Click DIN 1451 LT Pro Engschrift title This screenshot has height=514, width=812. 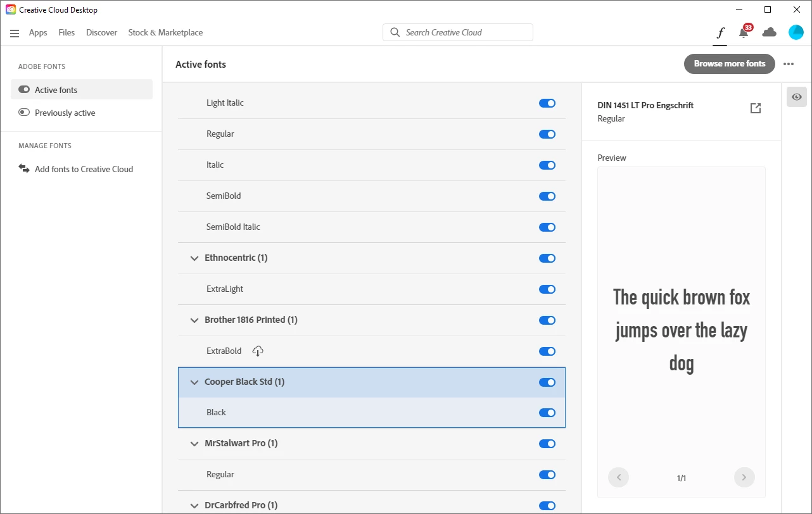[645, 105]
